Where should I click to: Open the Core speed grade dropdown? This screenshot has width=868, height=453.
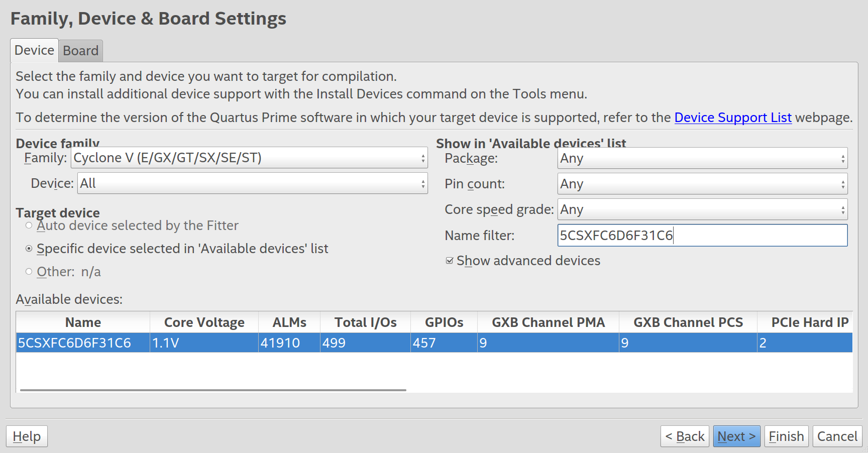point(702,209)
